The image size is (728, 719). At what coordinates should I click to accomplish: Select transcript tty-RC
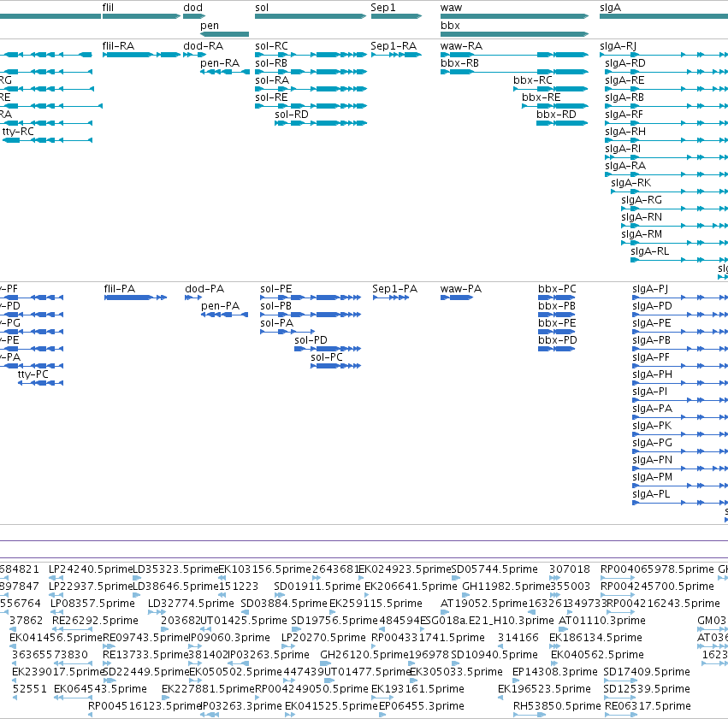(47, 140)
